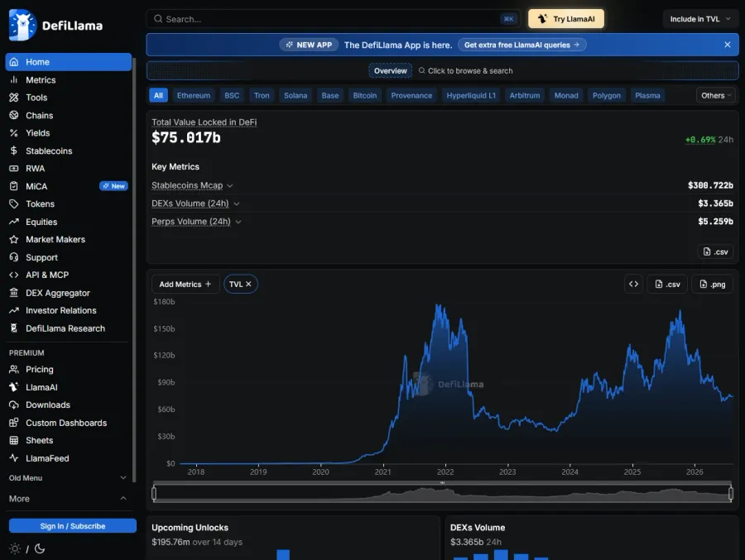Click the DefiLlama Research icon

14,328
